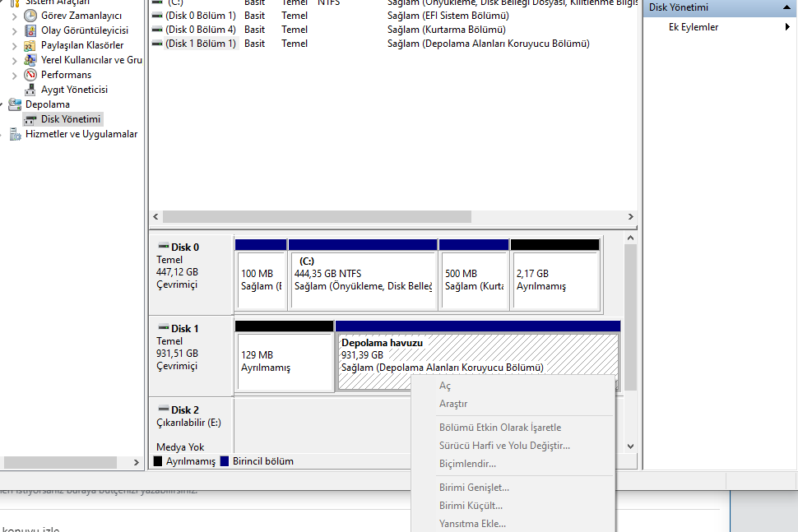Click the blue Birincil bölüm legend swatch
Screen dimensions: 798x532
click(x=225, y=461)
